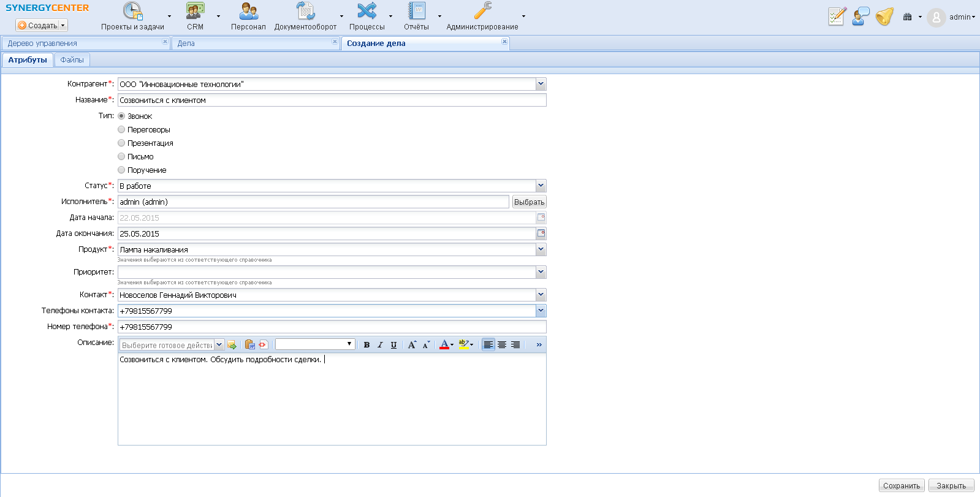Expand the Контрагент combo box

point(541,84)
